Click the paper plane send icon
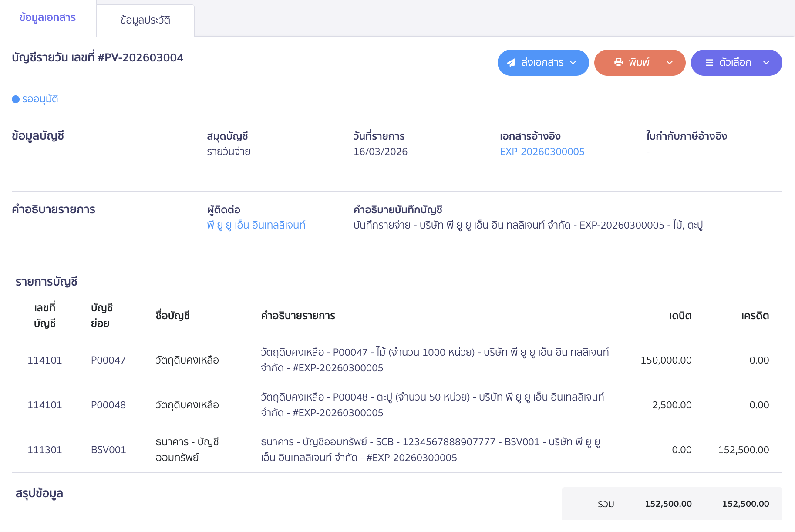This screenshot has width=795, height=532. click(x=511, y=63)
